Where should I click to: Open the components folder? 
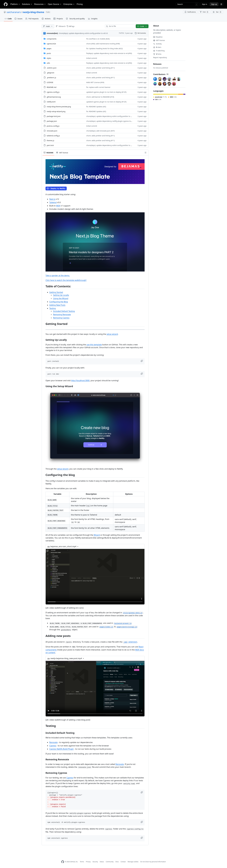(x=51, y=39)
